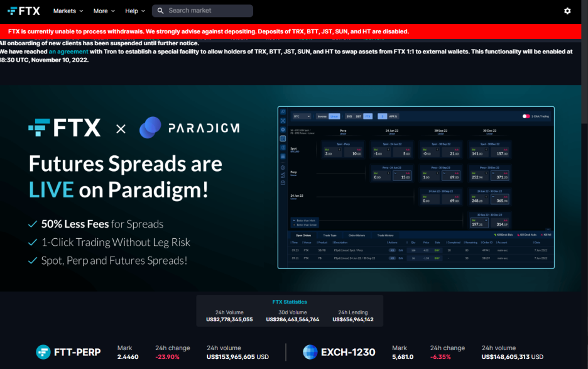Open the FTT-PERP market name
This screenshot has width=588, height=369.
(x=77, y=352)
